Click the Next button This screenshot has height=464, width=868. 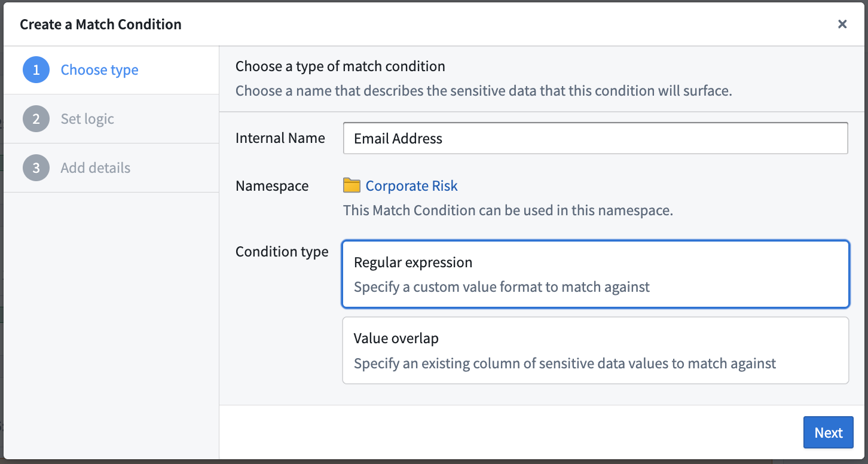point(829,433)
